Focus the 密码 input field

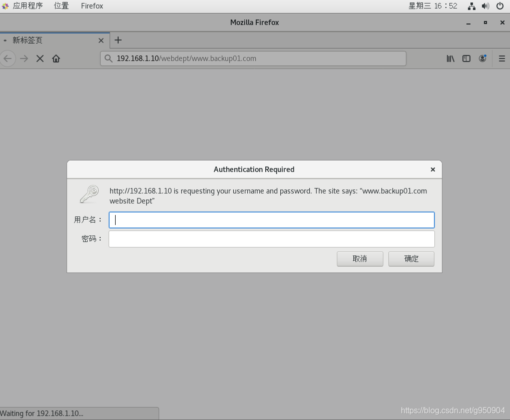pos(272,238)
